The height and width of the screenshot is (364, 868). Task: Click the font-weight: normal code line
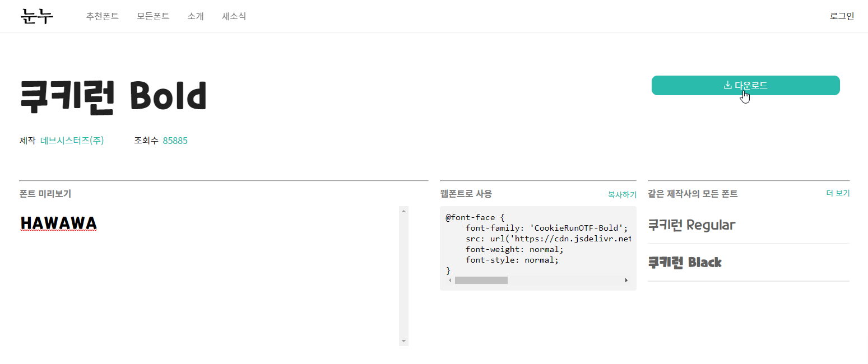pos(514,249)
